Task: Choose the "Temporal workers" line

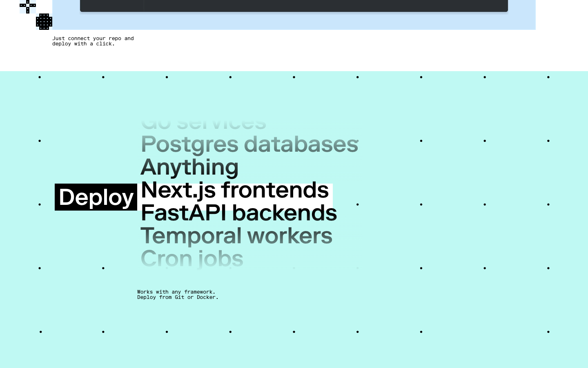Action: (x=236, y=236)
